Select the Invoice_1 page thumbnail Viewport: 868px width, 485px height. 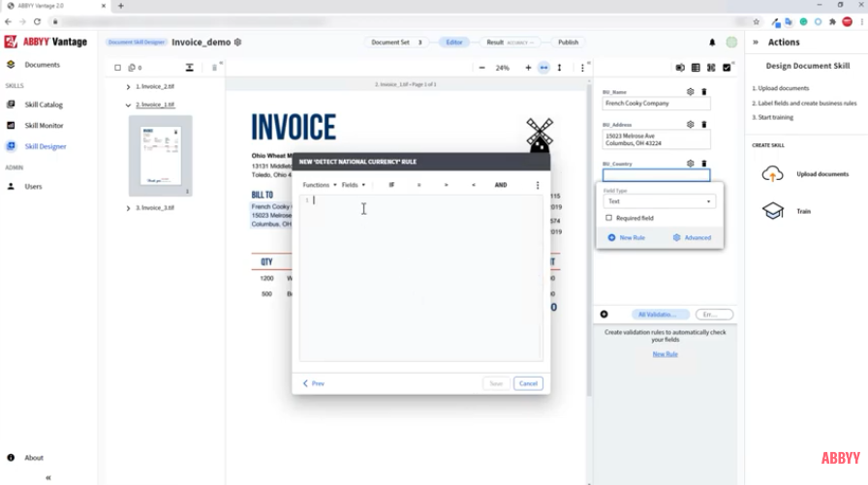pyautogui.click(x=161, y=156)
